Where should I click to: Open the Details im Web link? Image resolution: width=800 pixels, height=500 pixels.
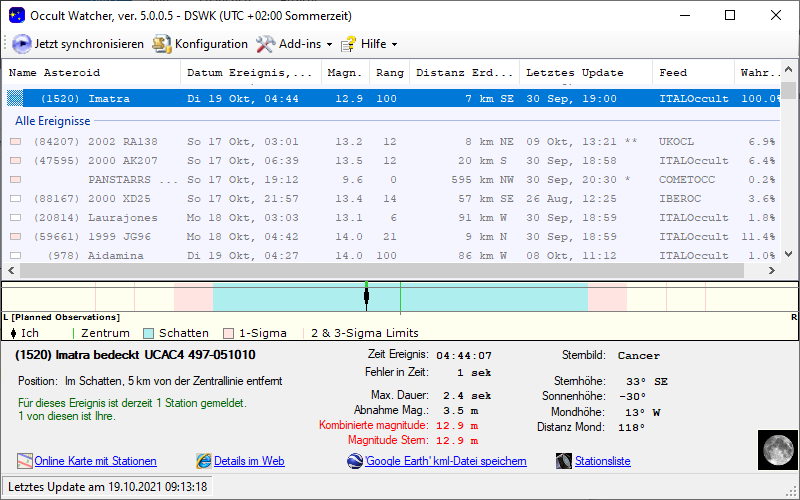pyautogui.click(x=249, y=461)
